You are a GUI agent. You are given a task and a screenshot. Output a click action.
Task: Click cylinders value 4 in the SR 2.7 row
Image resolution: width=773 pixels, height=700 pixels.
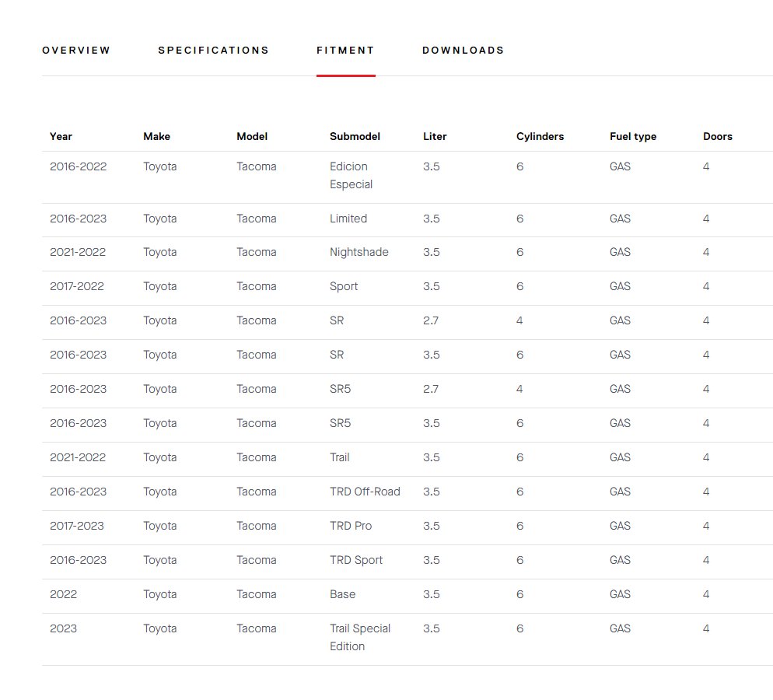519,320
